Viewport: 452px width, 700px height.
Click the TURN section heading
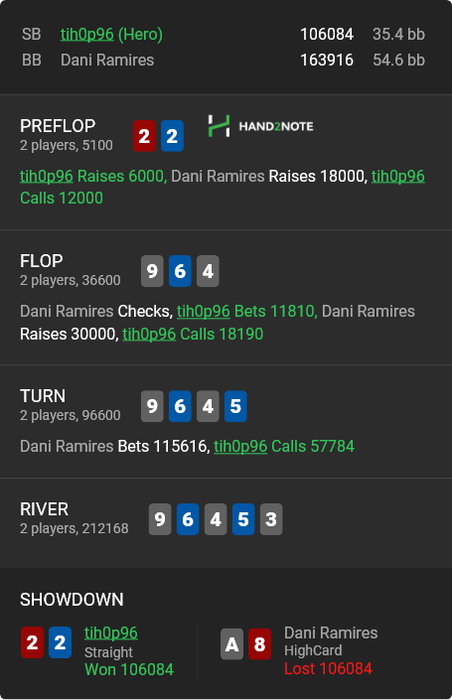click(x=43, y=396)
